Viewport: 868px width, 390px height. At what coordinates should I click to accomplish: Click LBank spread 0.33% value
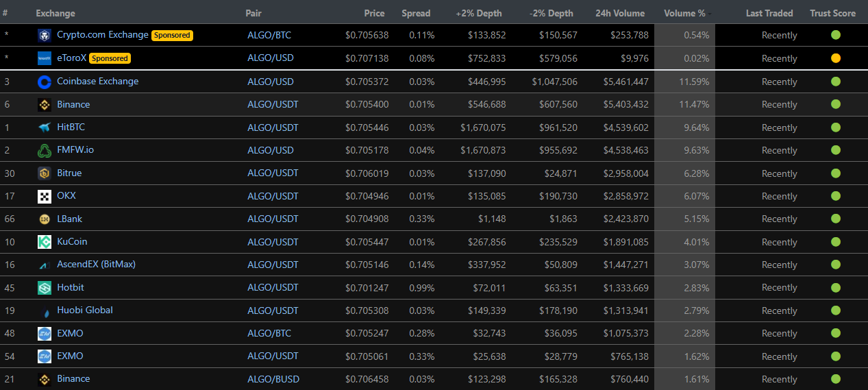[422, 219]
